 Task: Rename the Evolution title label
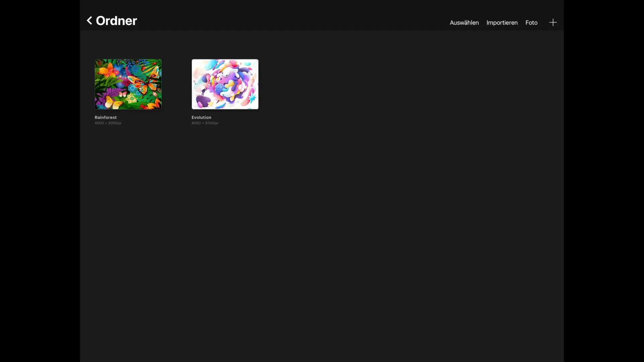pyautogui.click(x=201, y=117)
